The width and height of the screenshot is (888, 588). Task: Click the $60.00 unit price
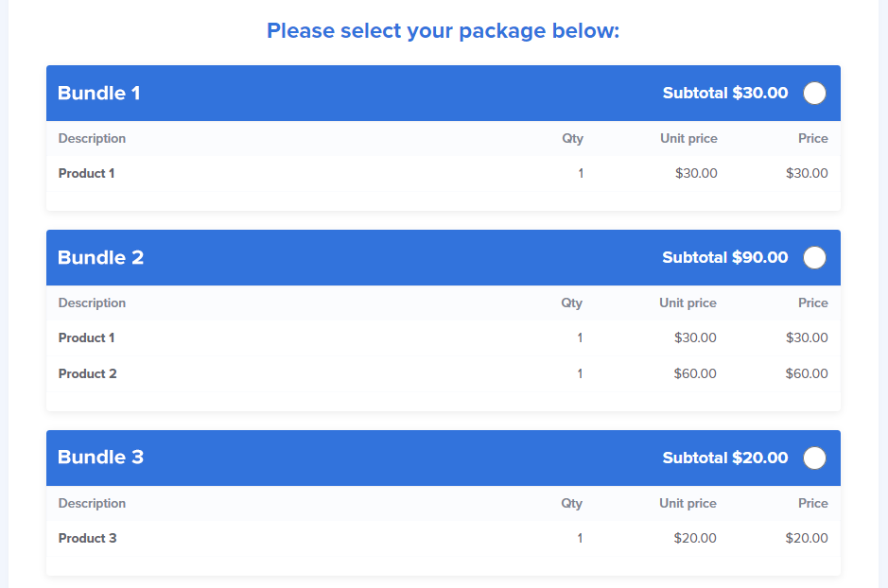click(694, 373)
